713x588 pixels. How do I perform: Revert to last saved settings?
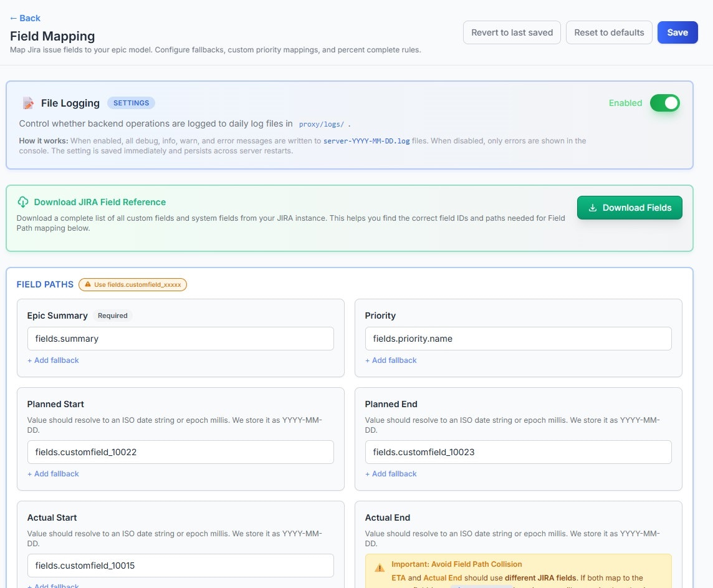(x=511, y=32)
